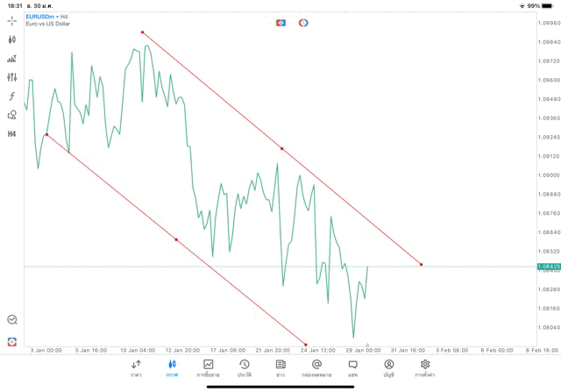This screenshot has height=392, width=561.
Task: Open the ประวัติ history tab
Action: pyautogui.click(x=244, y=367)
